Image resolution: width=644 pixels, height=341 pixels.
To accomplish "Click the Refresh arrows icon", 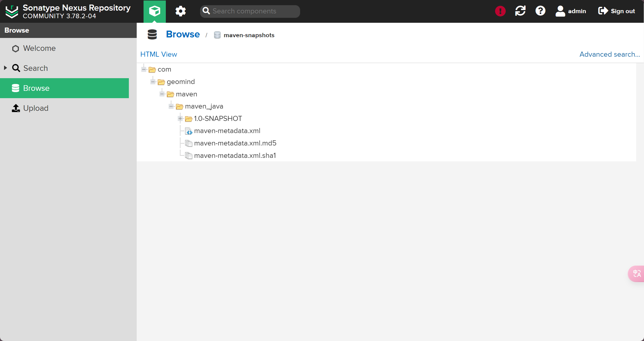I will [520, 11].
